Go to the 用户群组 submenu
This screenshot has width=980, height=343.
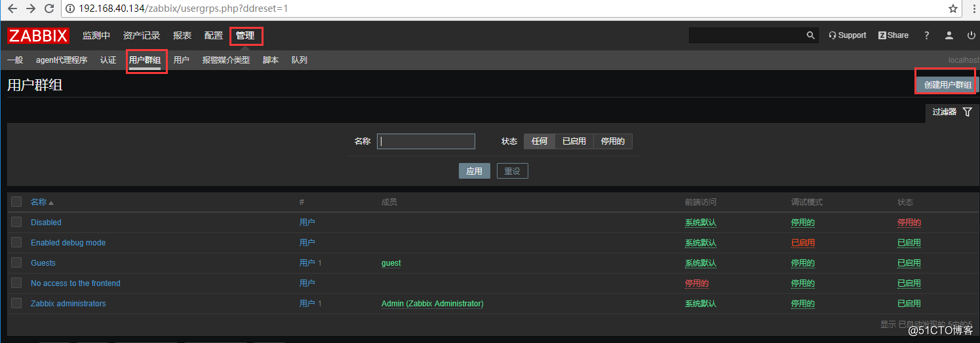pos(145,60)
